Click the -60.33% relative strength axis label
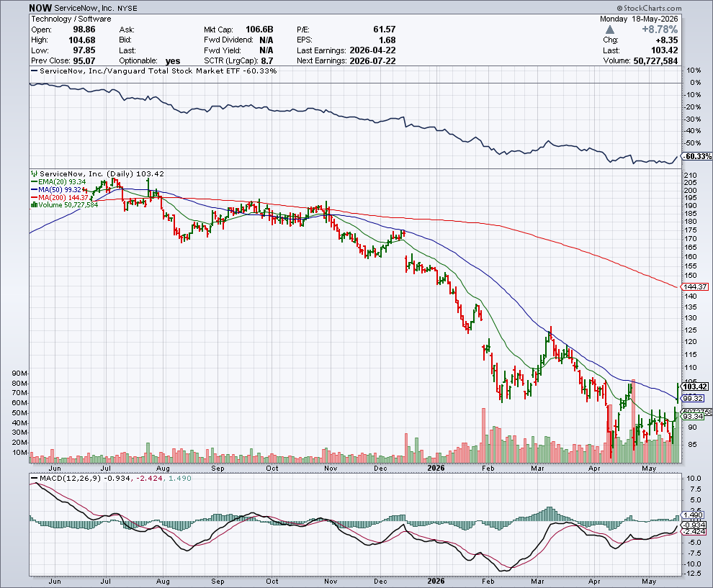The image size is (713, 588). pos(698,156)
